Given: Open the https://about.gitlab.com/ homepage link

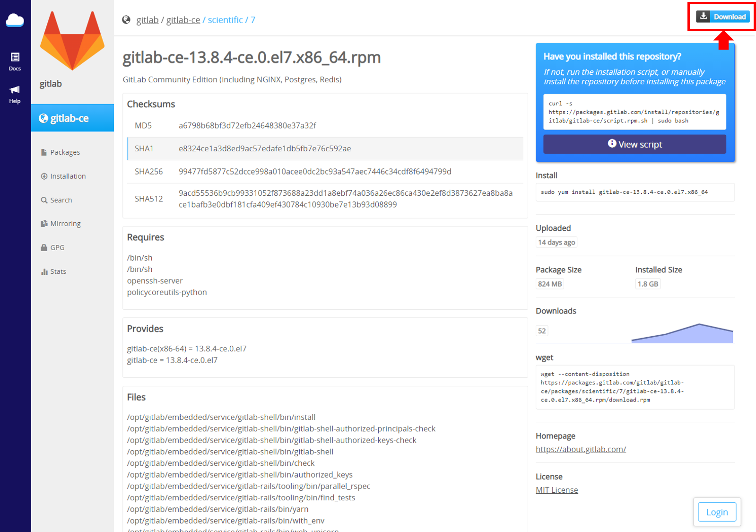Looking at the screenshot, I should [581, 449].
